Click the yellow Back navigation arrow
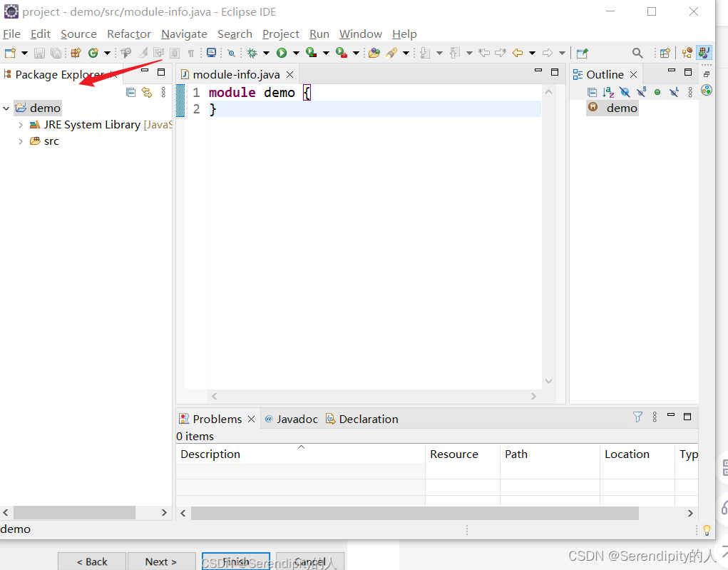This screenshot has height=570, width=728. click(518, 53)
